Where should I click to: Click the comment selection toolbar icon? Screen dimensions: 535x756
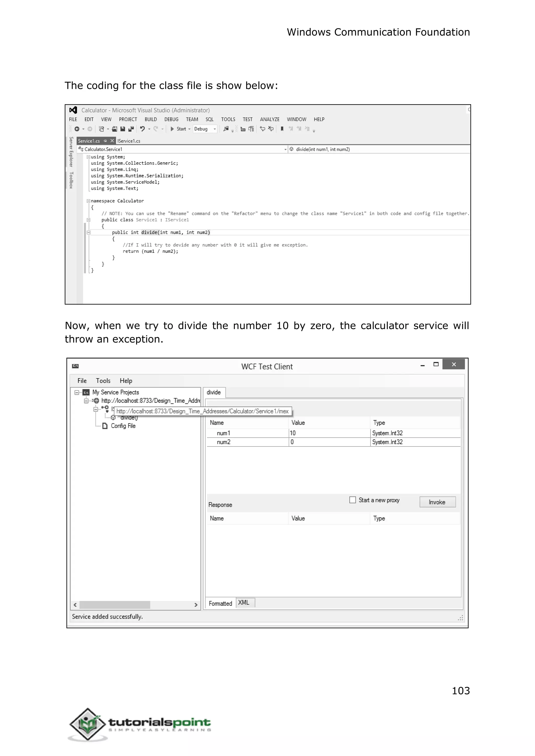click(x=263, y=129)
